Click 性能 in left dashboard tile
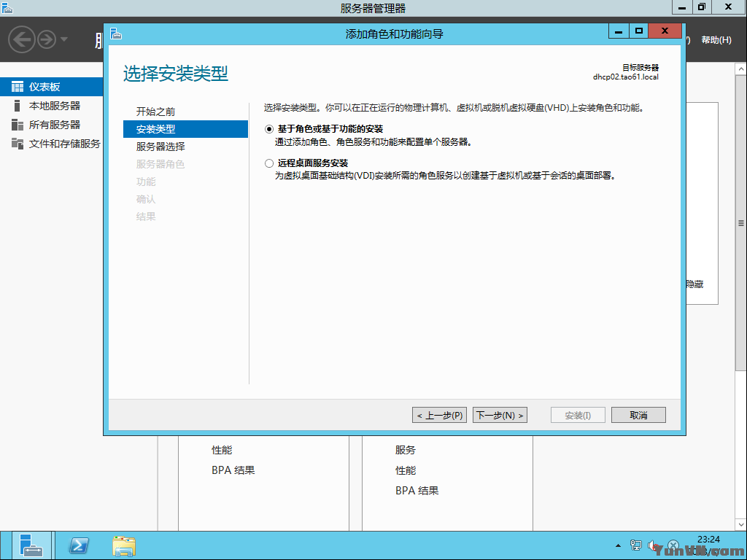Image resolution: width=747 pixels, height=560 pixels. click(x=222, y=450)
